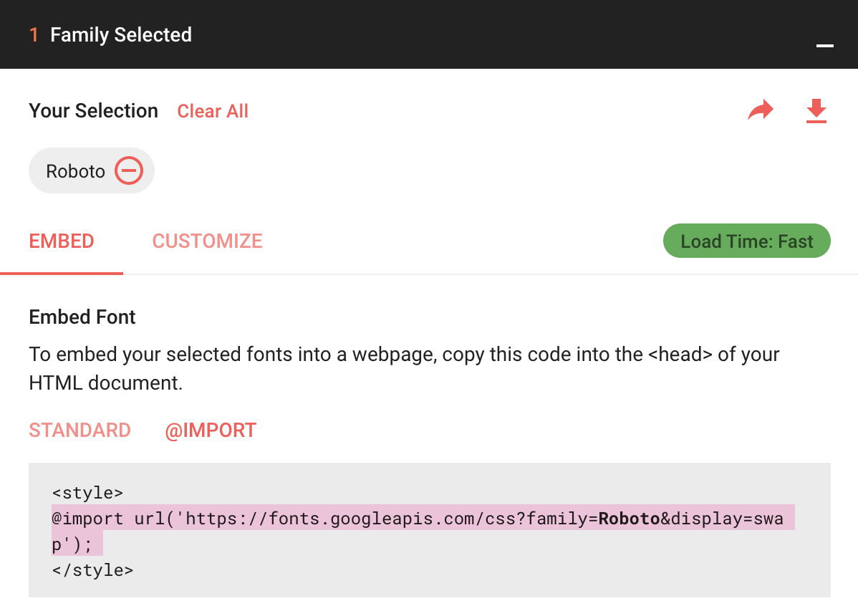This screenshot has width=858, height=616.
Task: Click the "Embed Font" heading
Action: click(x=82, y=317)
